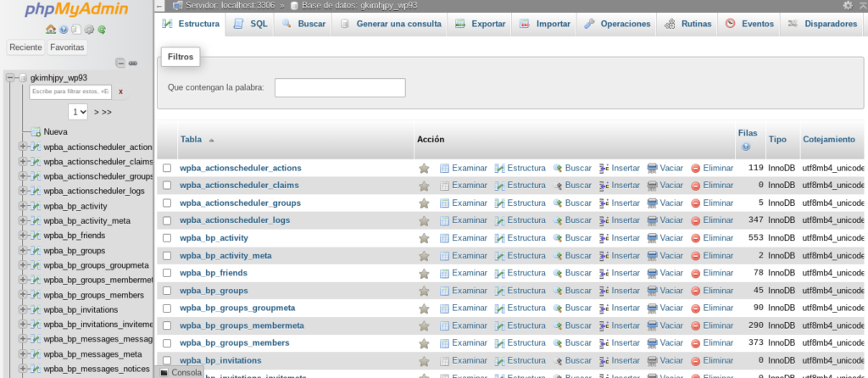Favorite the wpba_bp_activity table star
This screenshot has height=378, width=868.
(424, 238)
